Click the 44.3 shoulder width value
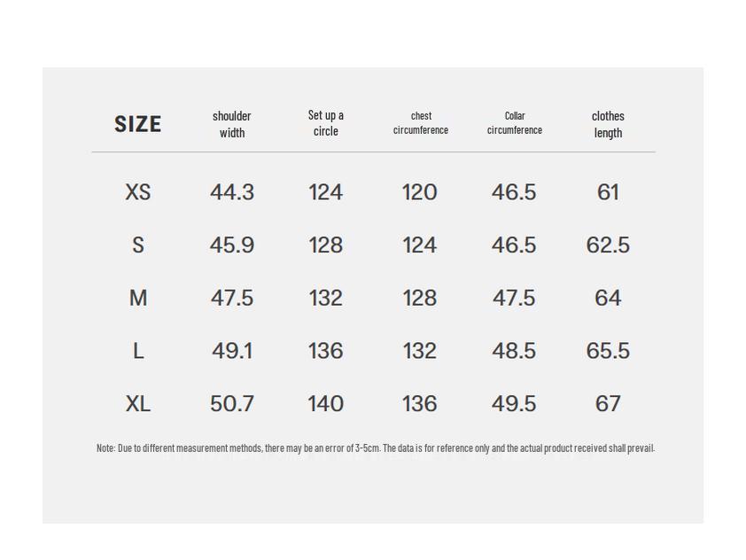746x560 pixels. coord(232,192)
